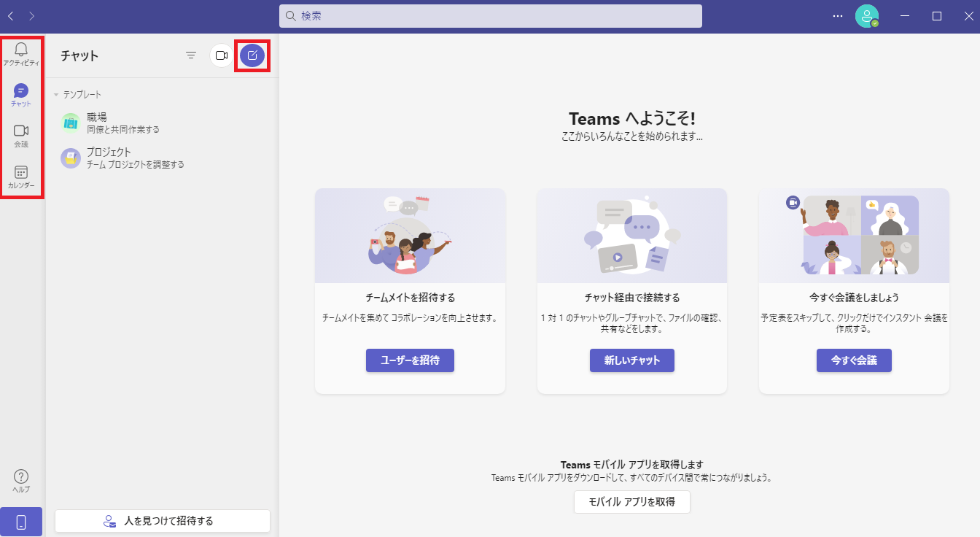Open the chat filter icon
980x537 pixels.
click(x=191, y=55)
